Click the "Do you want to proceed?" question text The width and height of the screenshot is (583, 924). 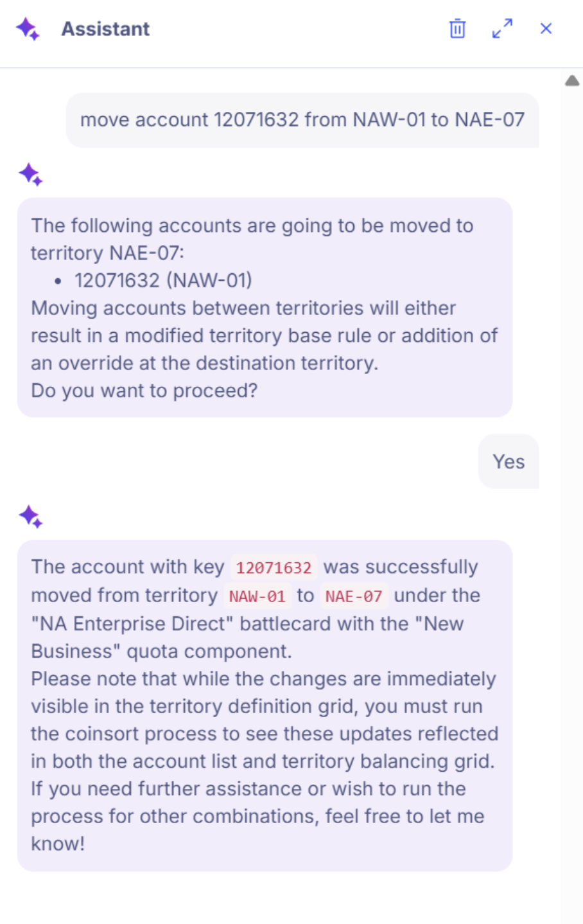coord(144,391)
